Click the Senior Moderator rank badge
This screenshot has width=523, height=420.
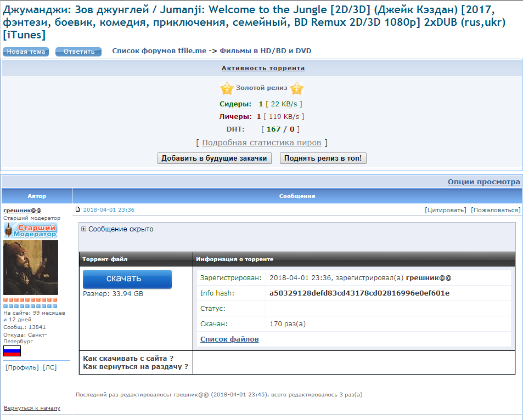pyautogui.click(x=31, y=230)
